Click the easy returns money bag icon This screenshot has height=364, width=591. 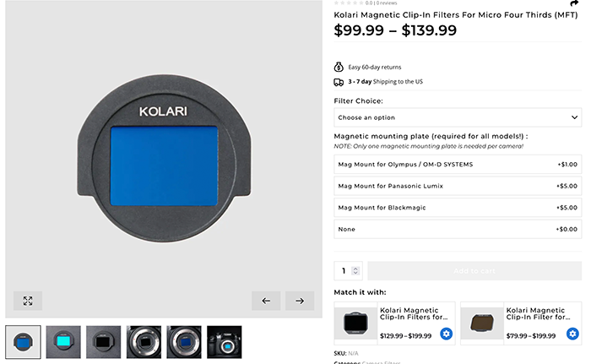pyautogui.click(x=339, y=67)
